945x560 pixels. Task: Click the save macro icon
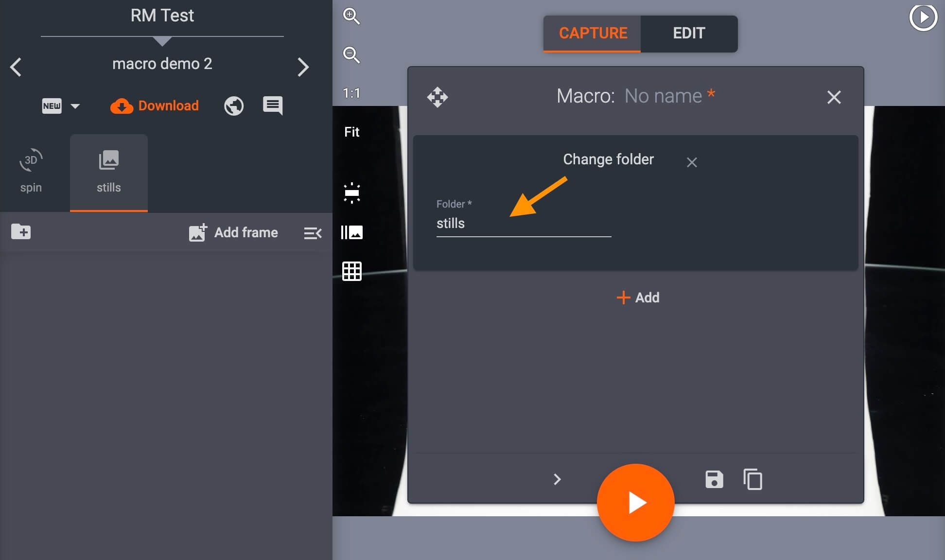[x=714, y=479]
